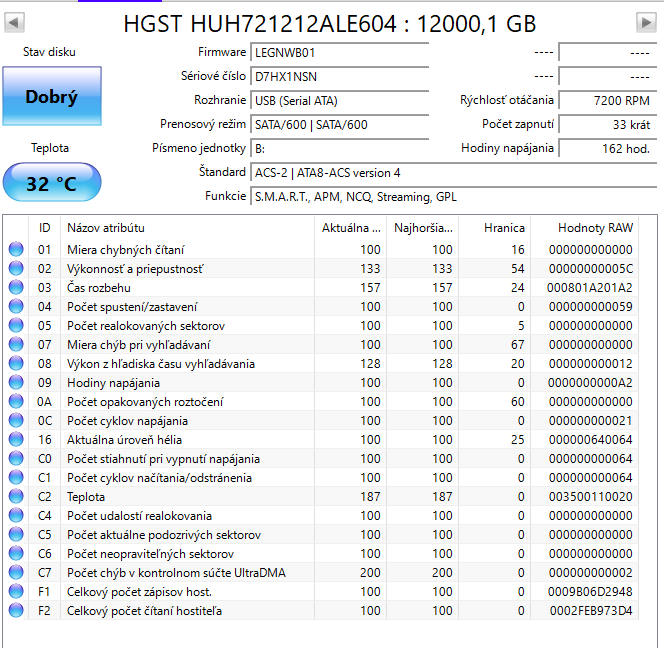This screenshot has height=648, width=664.
Task: Select RAW value 000000640064
Action: (591, 440)
